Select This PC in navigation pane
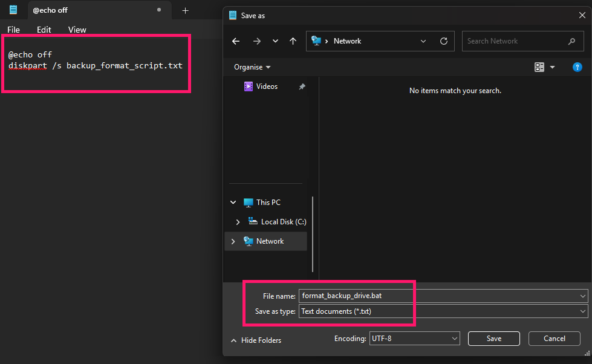592x364 pixels. pos(268,203)
